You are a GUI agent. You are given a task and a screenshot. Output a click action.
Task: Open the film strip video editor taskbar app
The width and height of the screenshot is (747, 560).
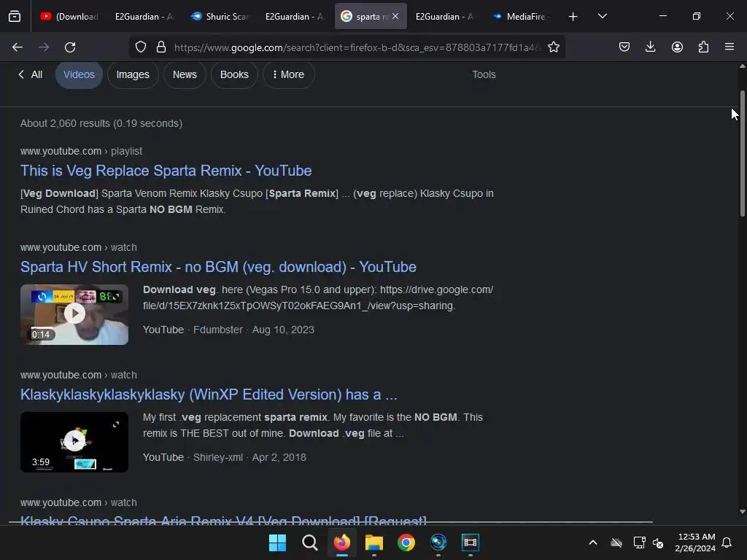(x=471, y=542)
